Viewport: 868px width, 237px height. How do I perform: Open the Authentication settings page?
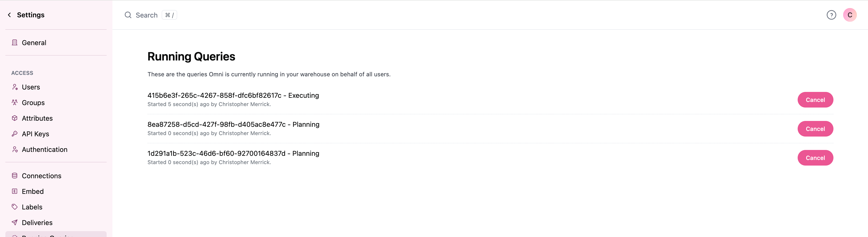pos(45,149)
